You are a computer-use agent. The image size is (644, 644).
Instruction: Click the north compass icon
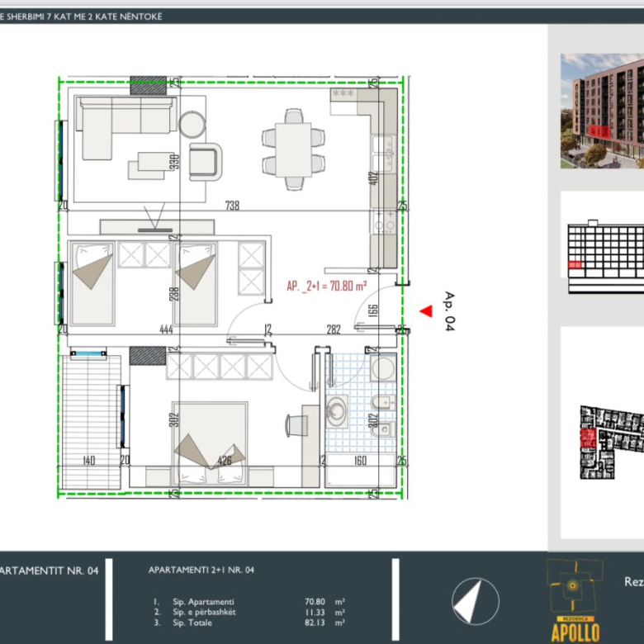coord(476,600)
